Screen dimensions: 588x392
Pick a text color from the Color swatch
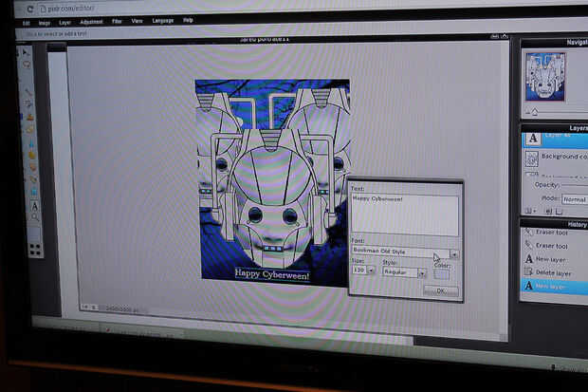coord(441,274)
